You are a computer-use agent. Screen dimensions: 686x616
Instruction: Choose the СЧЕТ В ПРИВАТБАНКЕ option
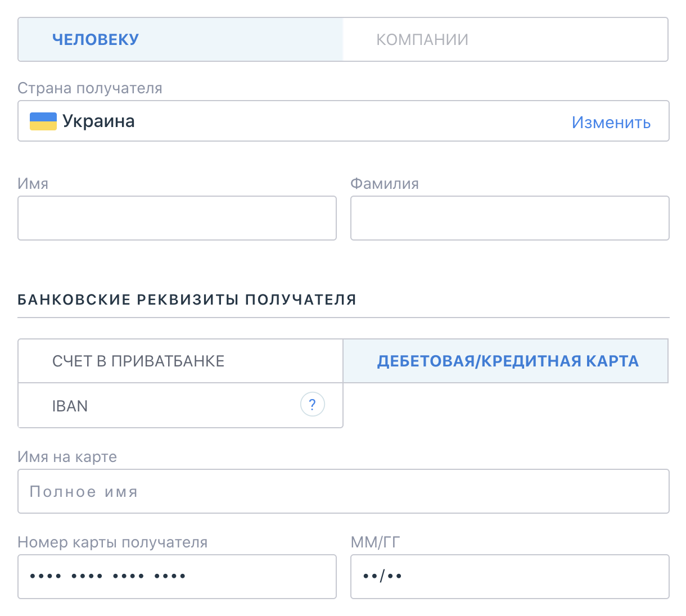coord(180,361)
